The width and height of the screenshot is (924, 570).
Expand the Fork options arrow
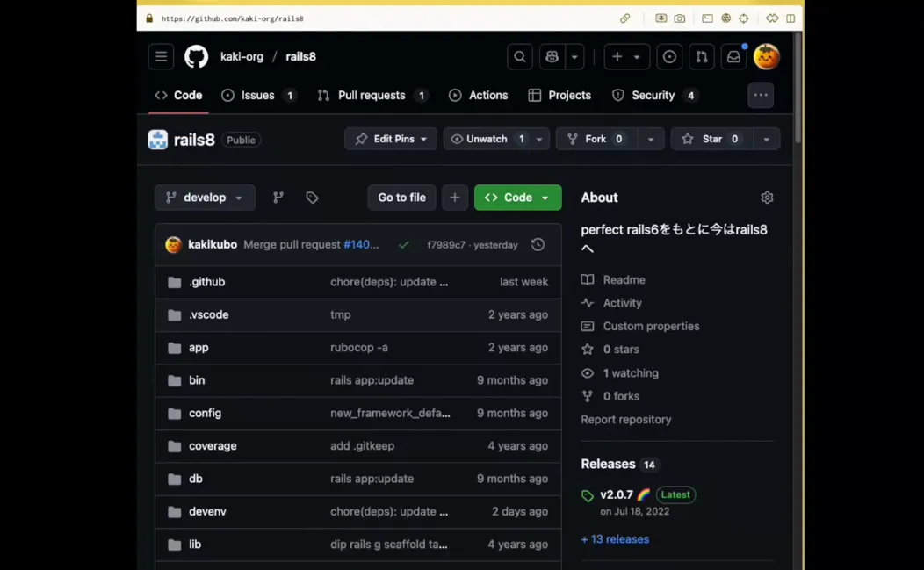click(x=651, y=139)
